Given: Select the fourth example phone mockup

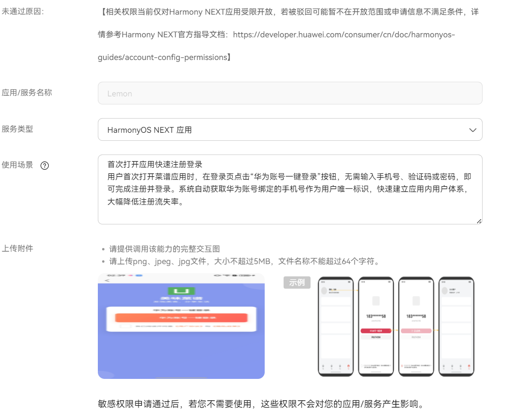Looking at the screenshot, I should pos(456,326).
